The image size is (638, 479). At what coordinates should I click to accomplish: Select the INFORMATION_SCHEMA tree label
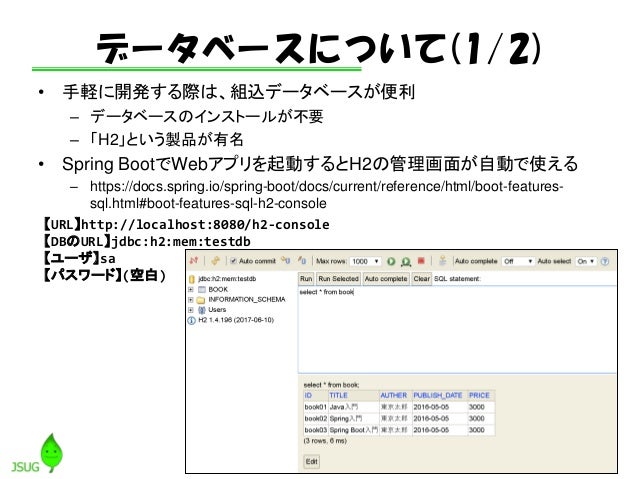coord(247,300)
